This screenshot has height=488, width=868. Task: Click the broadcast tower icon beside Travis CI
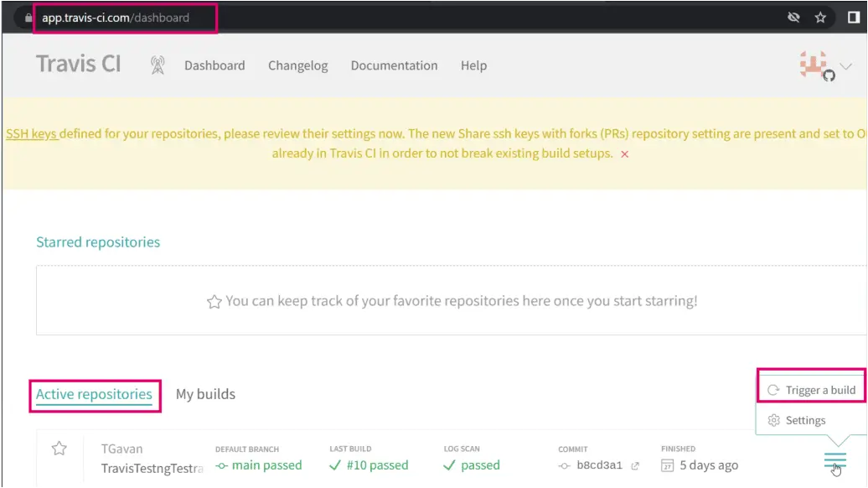[x=158, y=65]
